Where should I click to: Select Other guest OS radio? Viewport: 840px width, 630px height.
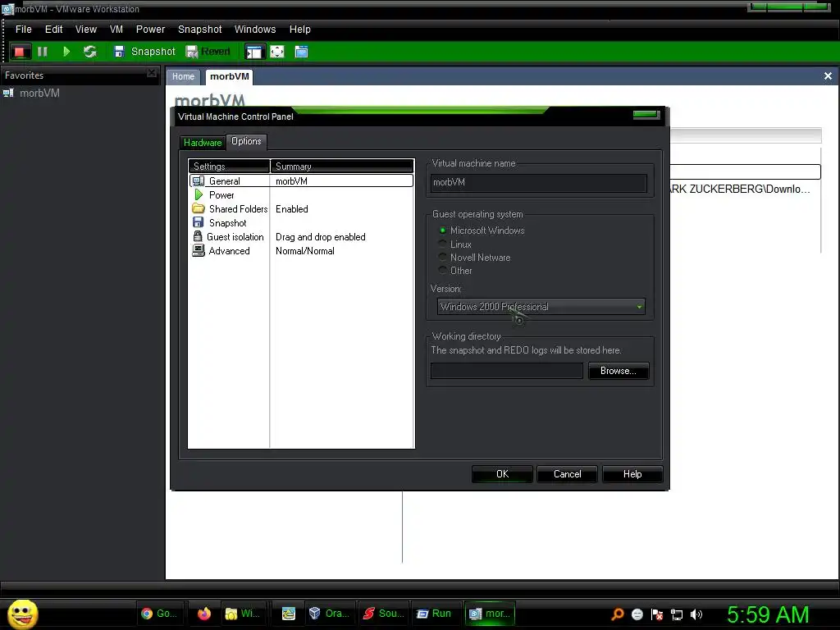click(455, 271)
